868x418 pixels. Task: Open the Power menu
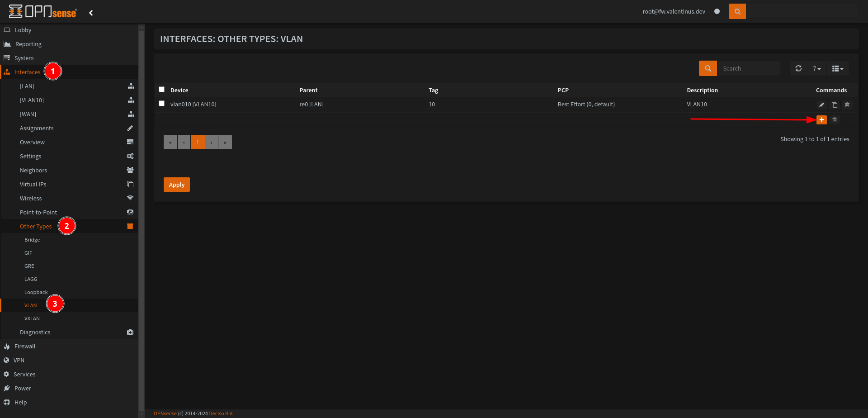tap(23, 388)
